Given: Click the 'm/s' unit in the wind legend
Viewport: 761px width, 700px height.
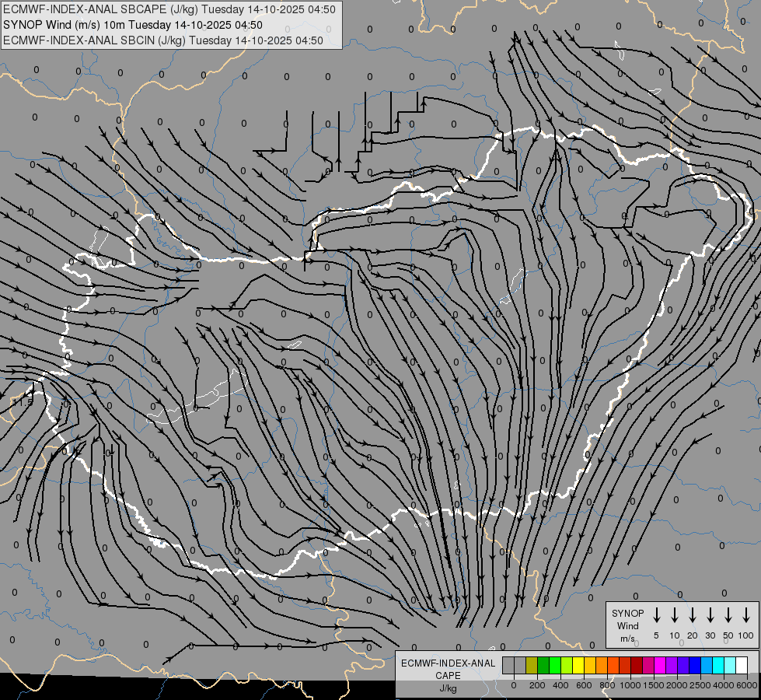Looking at the screenshot, I should click(627, 639).
